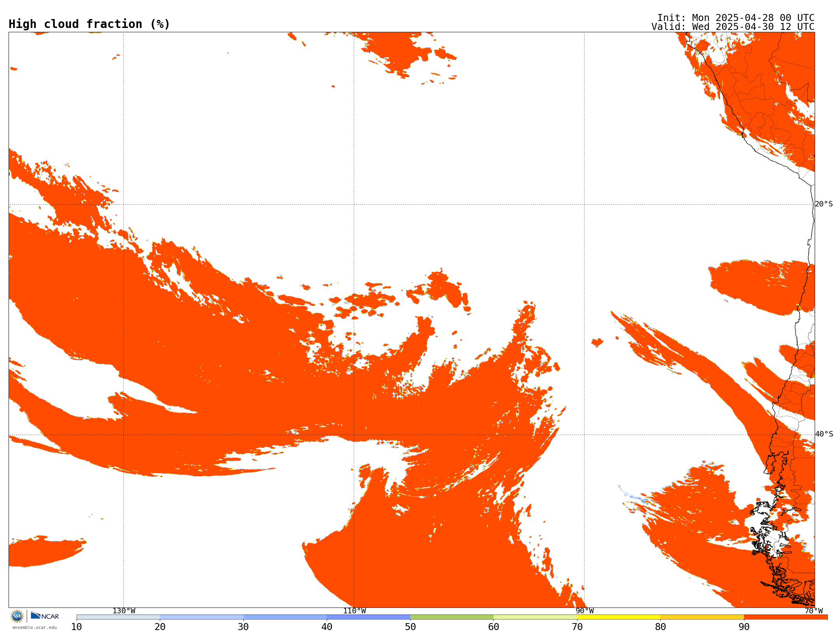Click the 80-90 amber colorbar segment
840x632 pixels.
(702, 617)
